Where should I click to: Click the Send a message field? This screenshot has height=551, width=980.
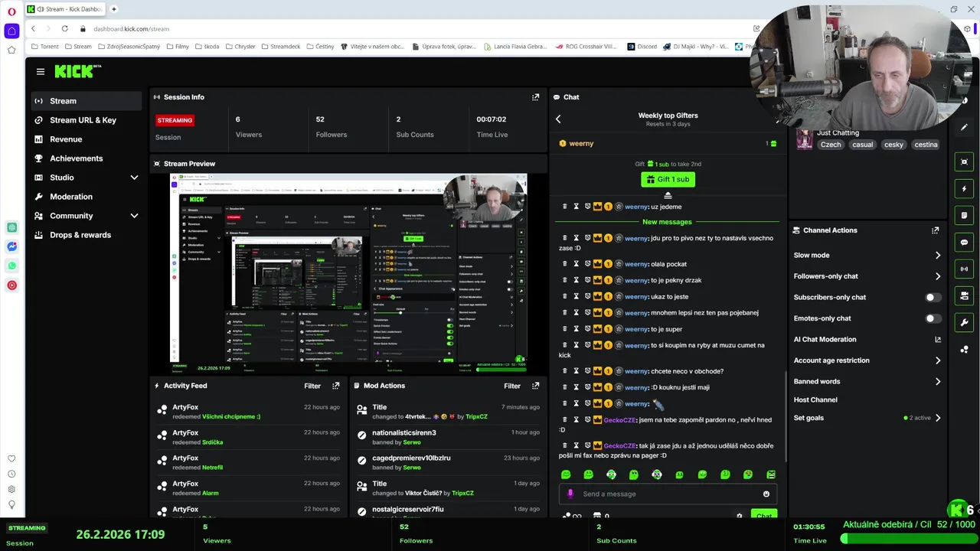(668, 494)
